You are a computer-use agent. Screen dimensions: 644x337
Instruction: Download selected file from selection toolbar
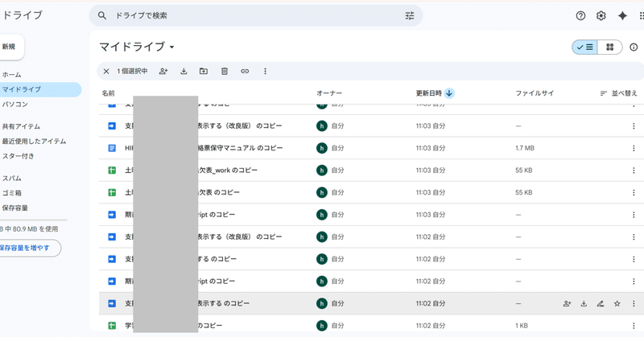pyautogui.click(x=184, y=72)
